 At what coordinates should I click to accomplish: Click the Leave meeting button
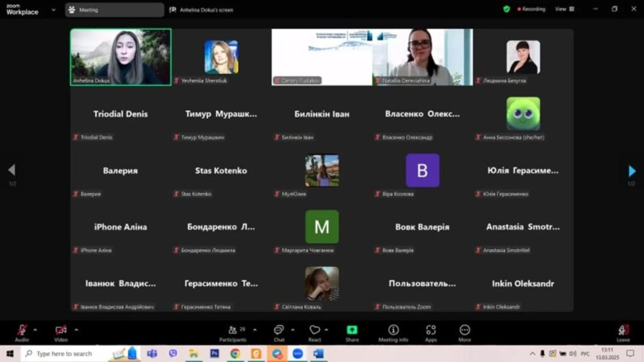623,331
